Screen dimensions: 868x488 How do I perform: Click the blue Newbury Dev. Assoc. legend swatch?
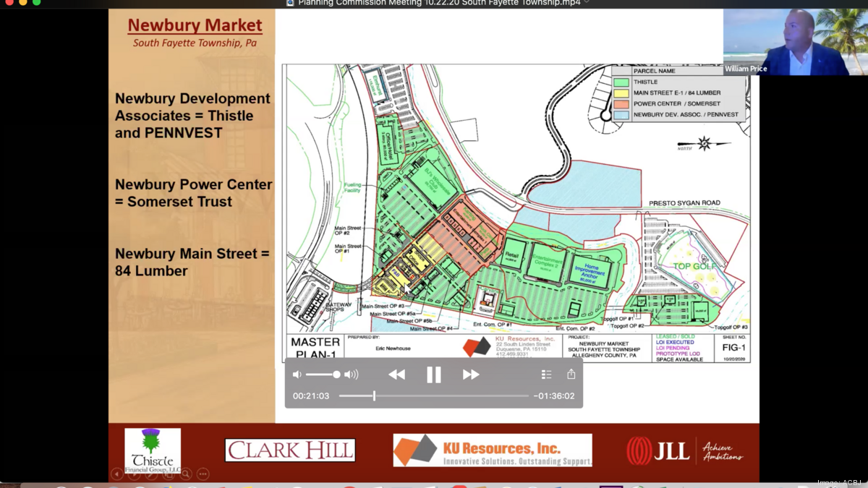pos(621,115)
